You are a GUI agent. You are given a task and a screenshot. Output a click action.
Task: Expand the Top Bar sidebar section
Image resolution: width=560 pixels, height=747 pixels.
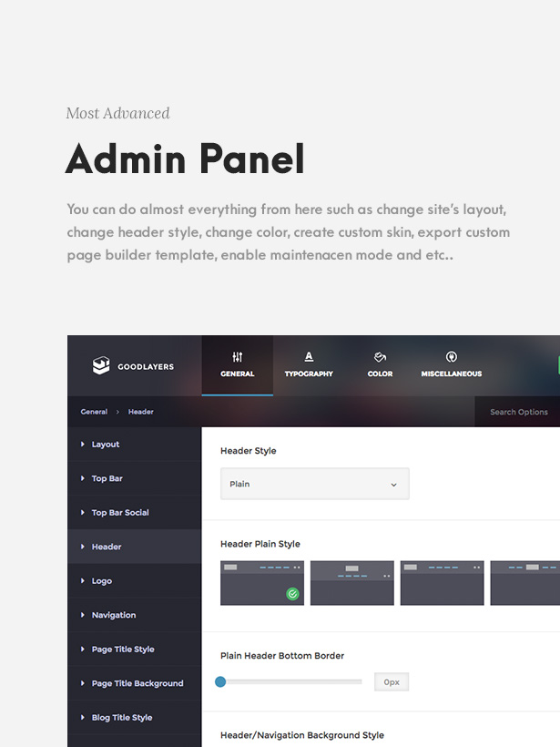[107, 478]
